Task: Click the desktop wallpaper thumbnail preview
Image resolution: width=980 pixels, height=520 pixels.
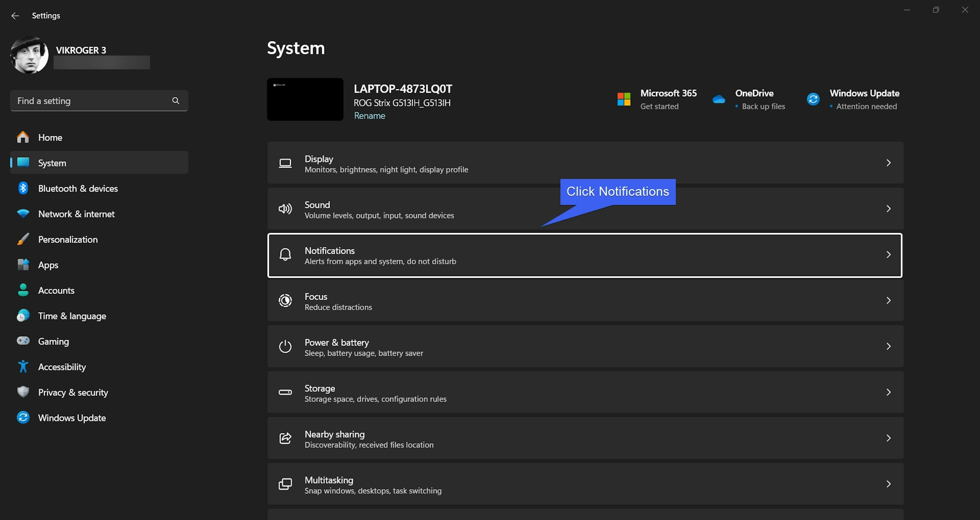Action: [x=305, y=100]
